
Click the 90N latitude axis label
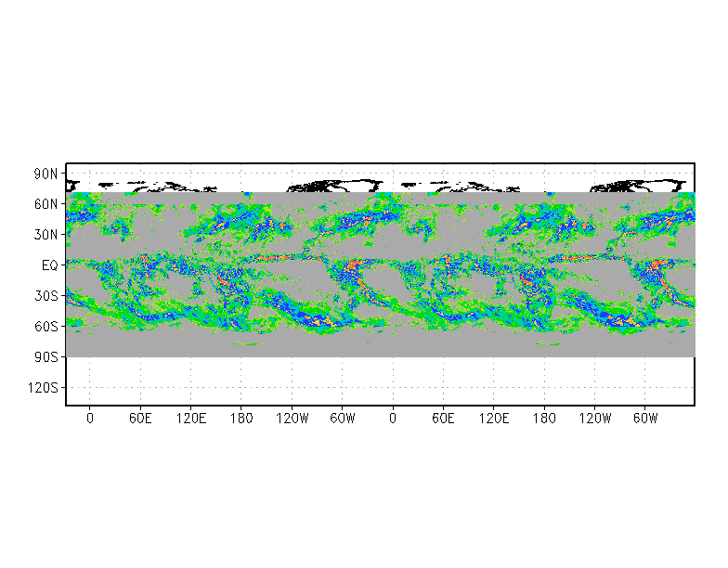[46, 174]
